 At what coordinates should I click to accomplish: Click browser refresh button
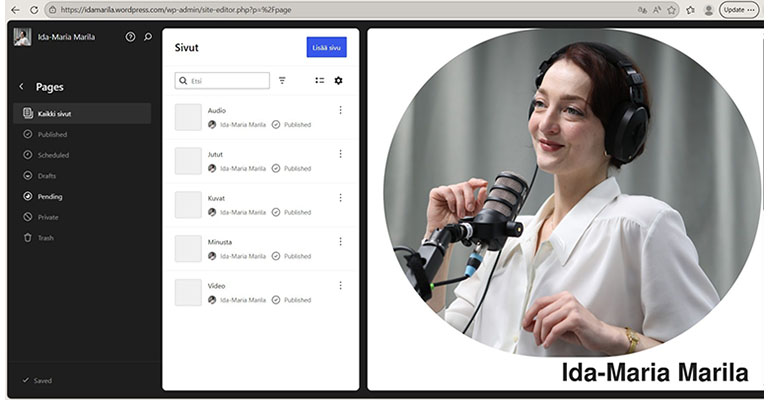coord(34,10)
